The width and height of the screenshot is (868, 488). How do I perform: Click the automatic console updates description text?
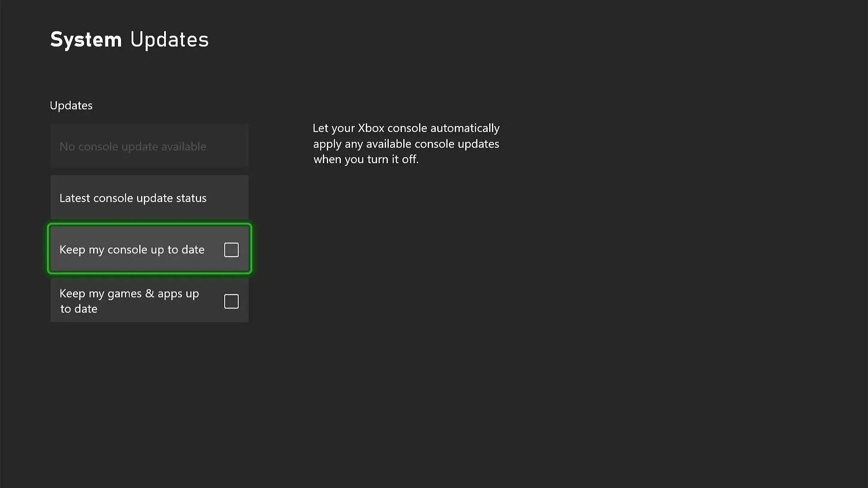click(406, 144)
